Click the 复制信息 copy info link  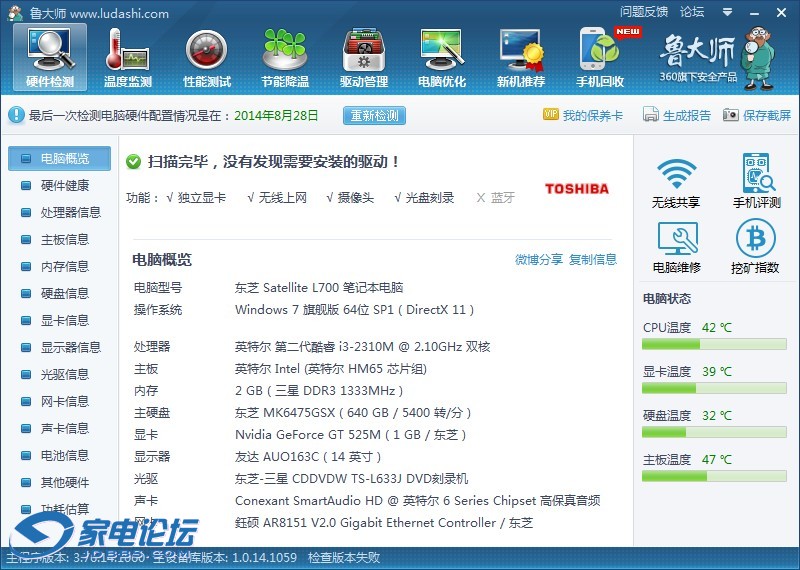[593, 260]
